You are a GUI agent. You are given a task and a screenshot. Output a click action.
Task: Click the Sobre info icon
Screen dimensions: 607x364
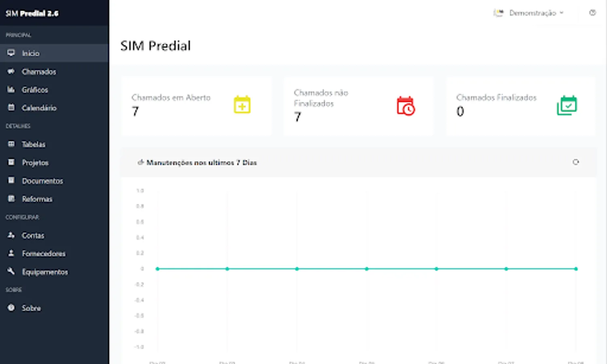tap(11, 308)
